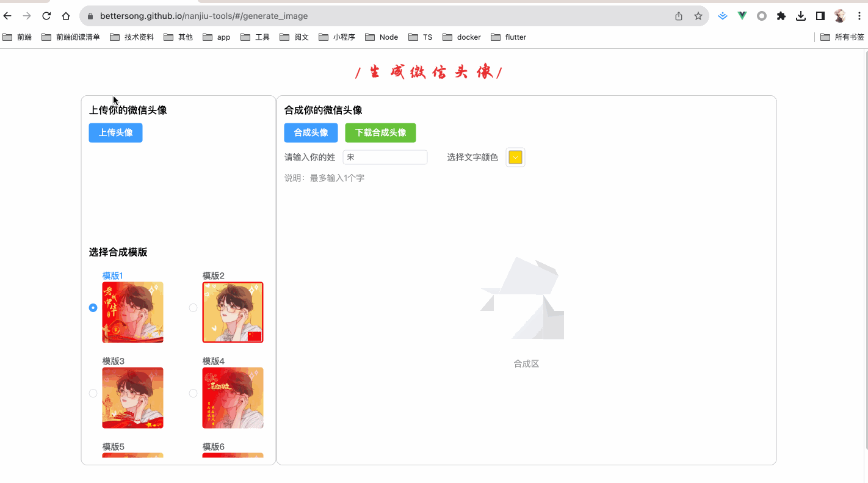The height and width of the screenshot is (483, 868).
Task: Click the 请输入你的姓 label
Action: click(310, 158)
